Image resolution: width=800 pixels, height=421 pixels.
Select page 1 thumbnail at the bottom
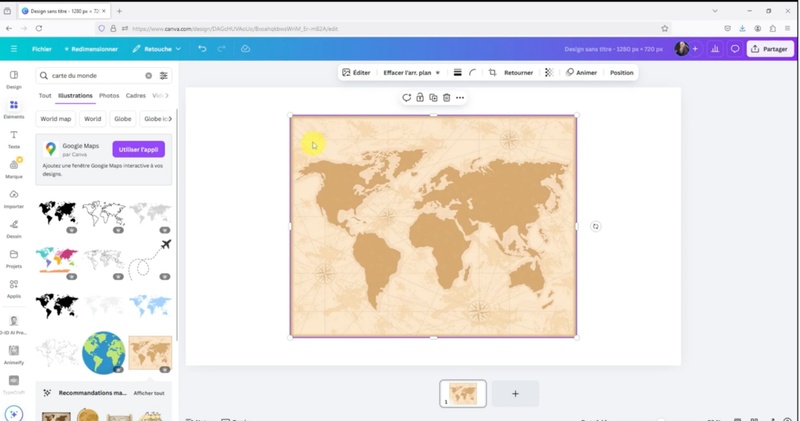(x=463, y=393)
